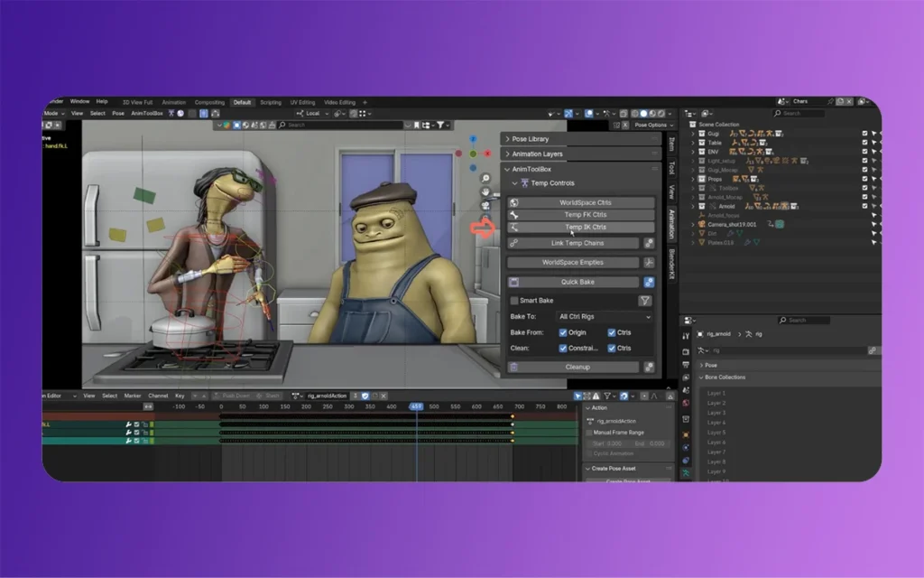Uncheck Clean Ctrls checkbox
Image resolution: width=924 pixels, height=578 pixels.
point(612,348)
